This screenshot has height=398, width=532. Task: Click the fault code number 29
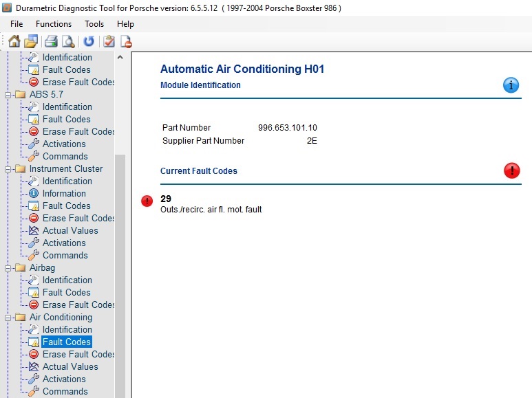point(166,199)
